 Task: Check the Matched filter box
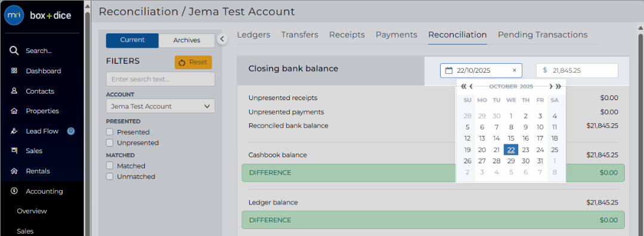[110, 166]
